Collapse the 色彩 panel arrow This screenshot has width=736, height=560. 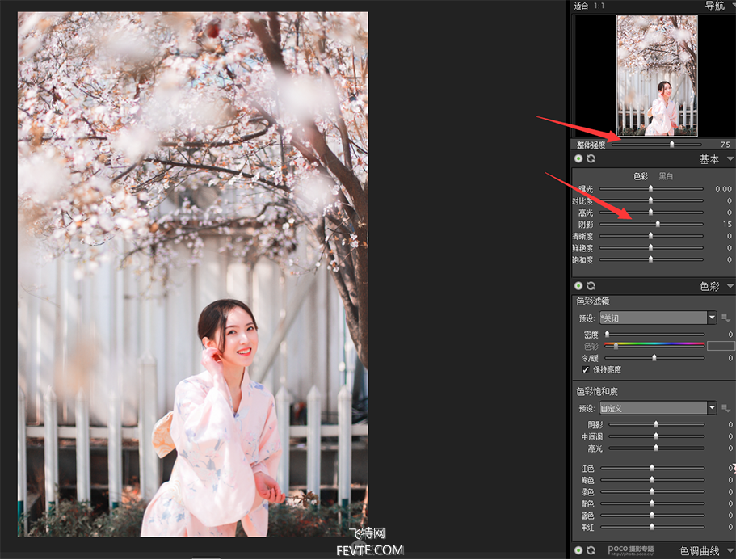click(x=730, y=286)
